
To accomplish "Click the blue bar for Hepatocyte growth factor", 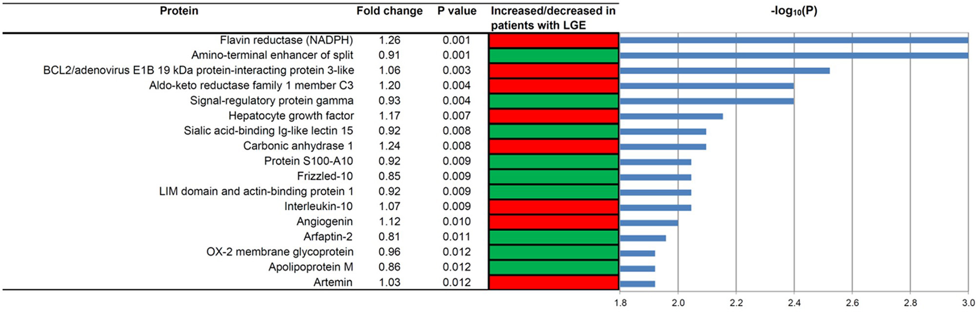I will click(671, 116).
